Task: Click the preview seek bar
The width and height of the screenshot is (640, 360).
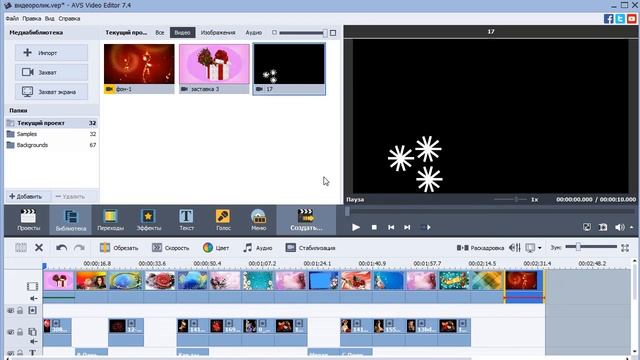Action: click(x=491, y=212)
